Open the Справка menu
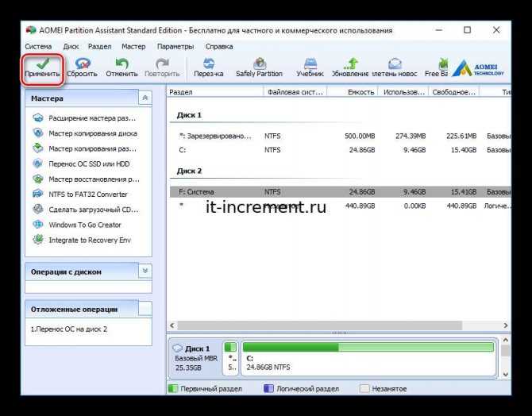Viewport: 532px width, 416px height. 219,47
